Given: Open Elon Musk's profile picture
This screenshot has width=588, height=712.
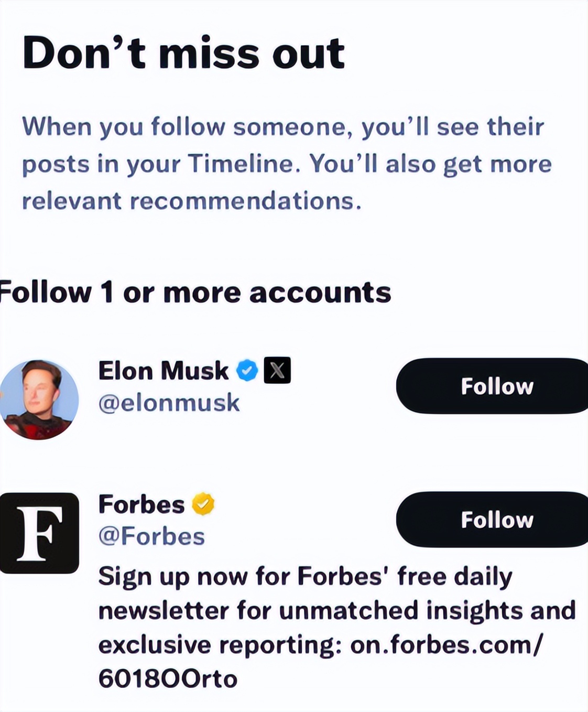Looking at the screenshot, I should [39, 400].
